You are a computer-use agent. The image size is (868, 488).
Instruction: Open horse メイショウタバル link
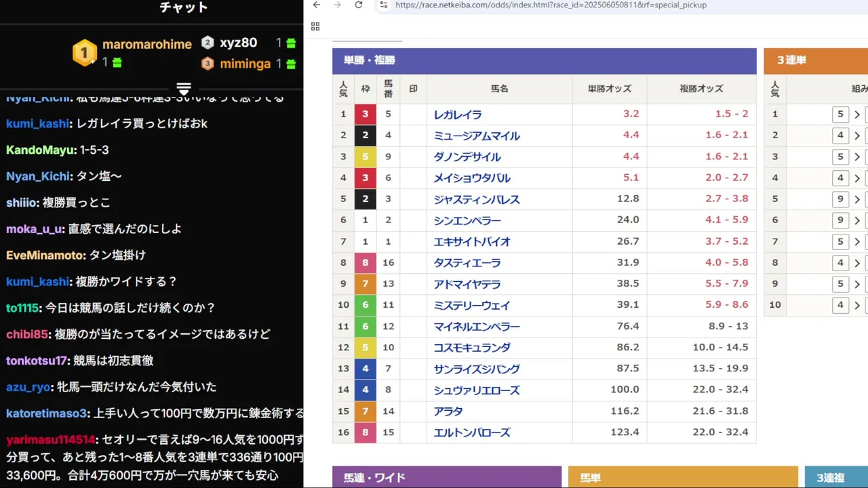472,178
